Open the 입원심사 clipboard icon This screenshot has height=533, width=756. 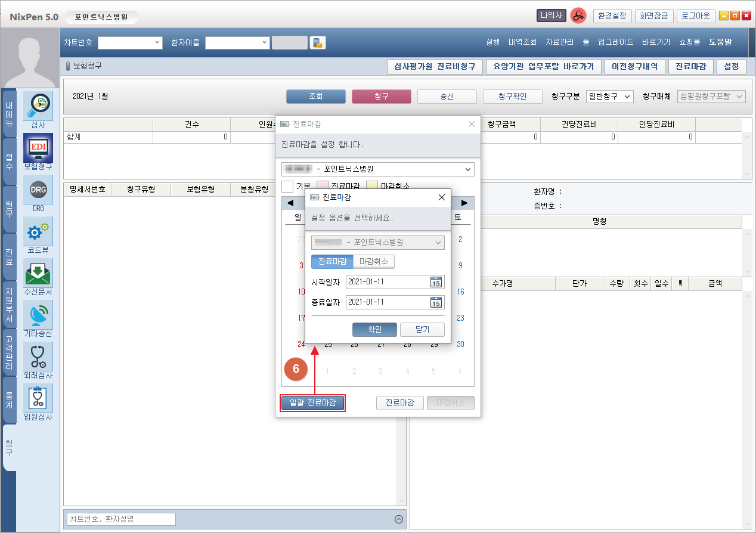click(x=38, y=399)
